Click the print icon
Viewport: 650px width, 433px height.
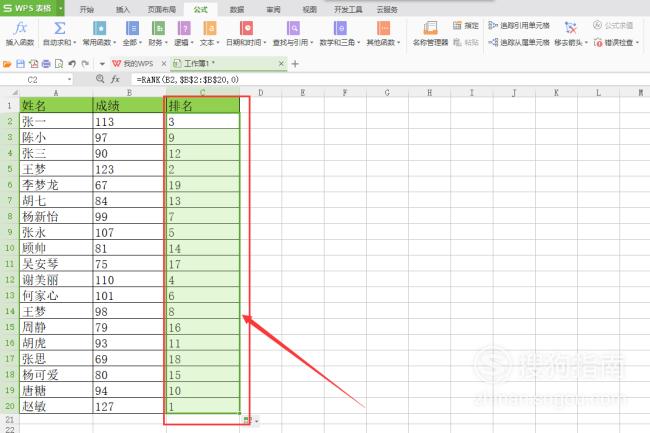click(46, 64)
